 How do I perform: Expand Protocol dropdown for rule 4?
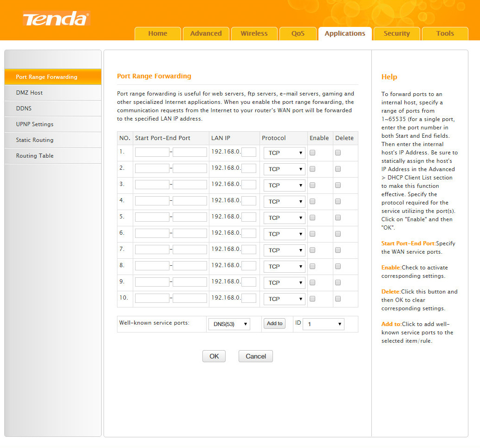click(x=285, y=202)
